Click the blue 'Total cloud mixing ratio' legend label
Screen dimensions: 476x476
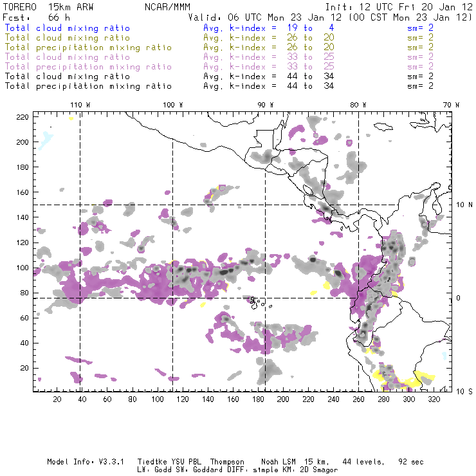(68, 28)
